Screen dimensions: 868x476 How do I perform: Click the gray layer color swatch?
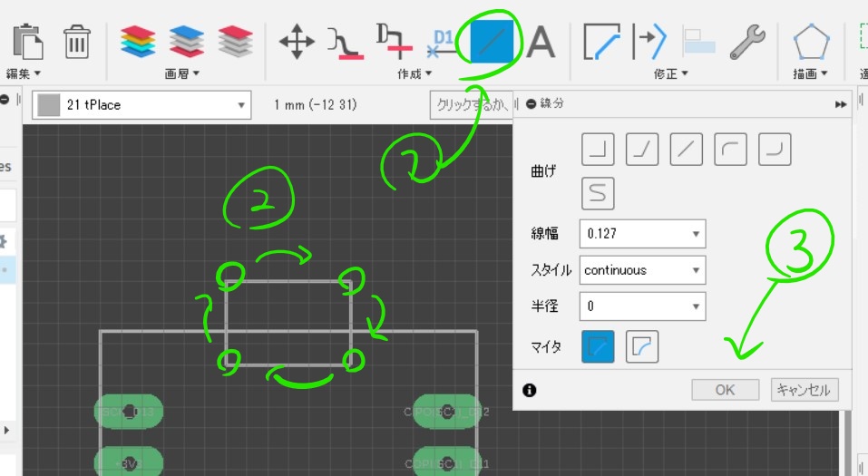49,104
